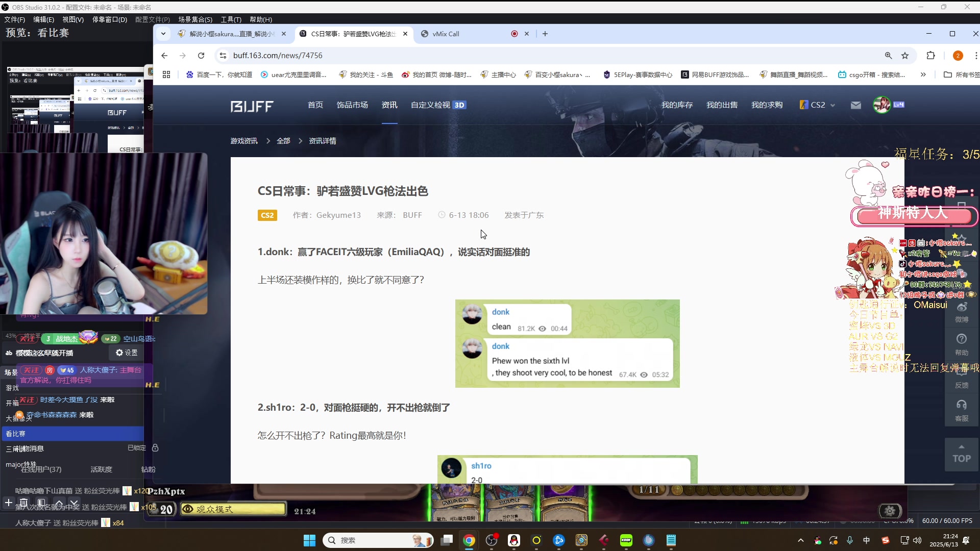Screen dimensions: 980x551
Task: Toggle the microphone icon in system tray
Action: point(850,540)
